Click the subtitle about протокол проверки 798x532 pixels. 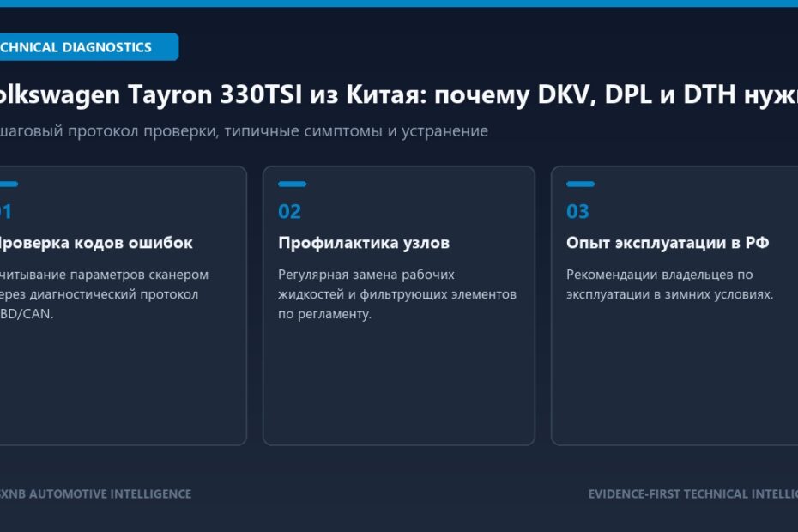[x=244, y=130]
